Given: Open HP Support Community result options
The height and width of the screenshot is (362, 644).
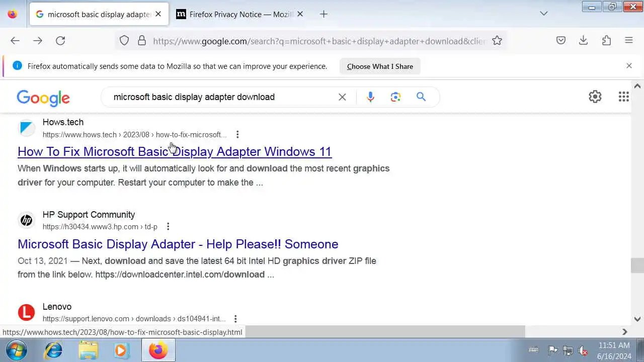Looking at the screenshot, I should click(x=168, y=227).
